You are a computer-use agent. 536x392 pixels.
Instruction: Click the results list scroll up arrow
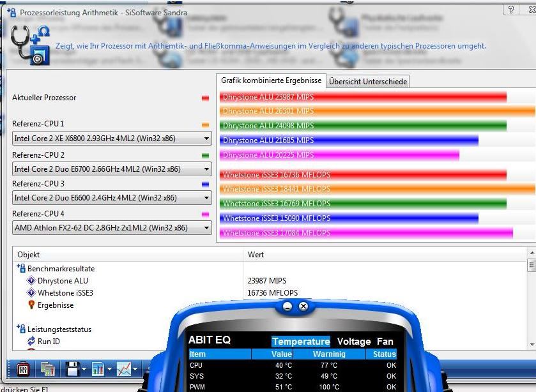pyautogui.click(x=532, y=253)
